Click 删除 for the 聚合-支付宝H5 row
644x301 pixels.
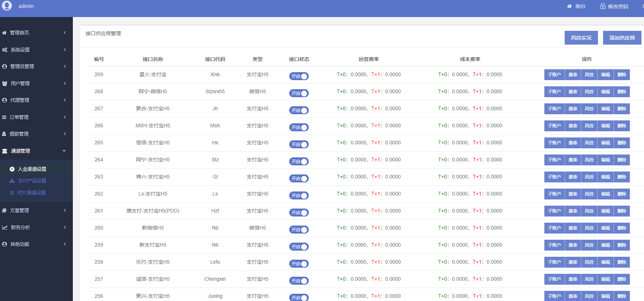click(x=622, y=109)
